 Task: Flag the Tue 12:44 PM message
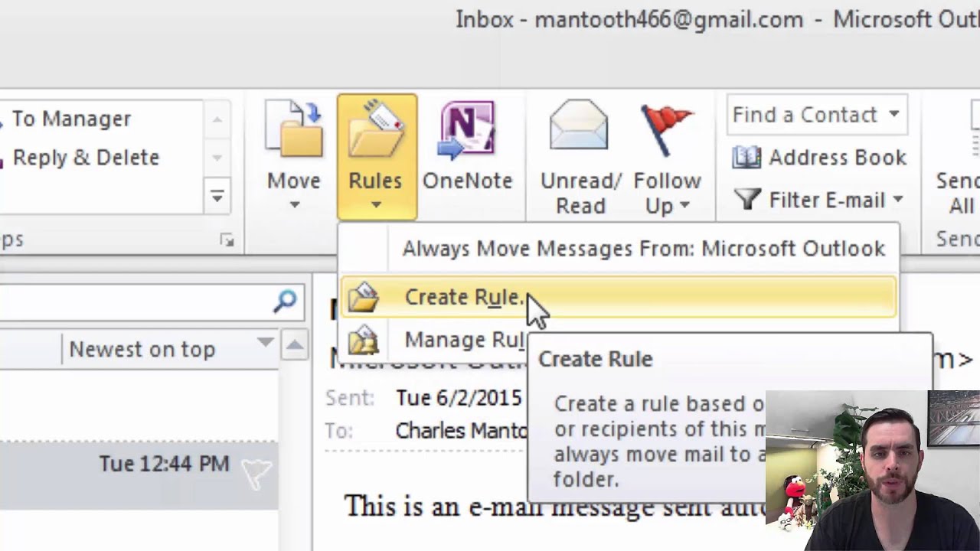(257, 472)
